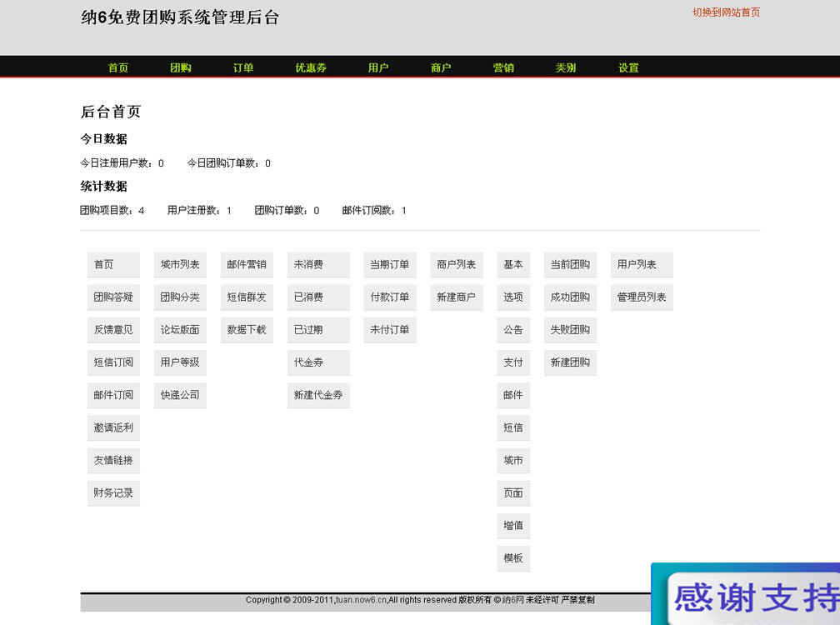Open the 订单 navigation tab

[x=243, y=67]
